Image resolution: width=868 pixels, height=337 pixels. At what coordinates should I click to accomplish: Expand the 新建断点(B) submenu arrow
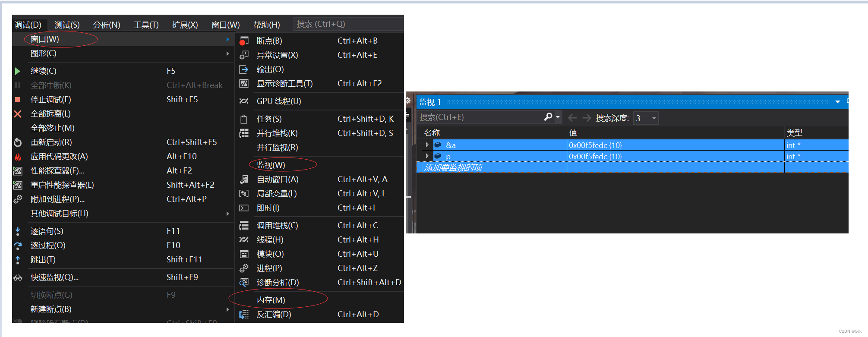tap(227, 309)
